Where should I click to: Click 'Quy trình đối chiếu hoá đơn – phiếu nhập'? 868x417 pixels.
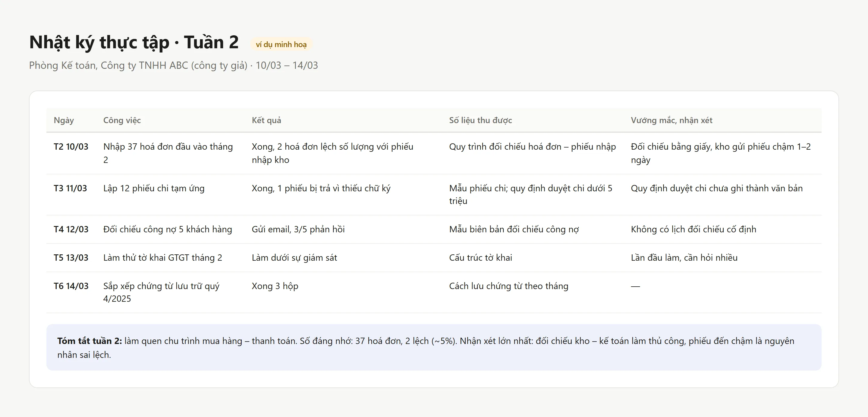tap(532, 147)
